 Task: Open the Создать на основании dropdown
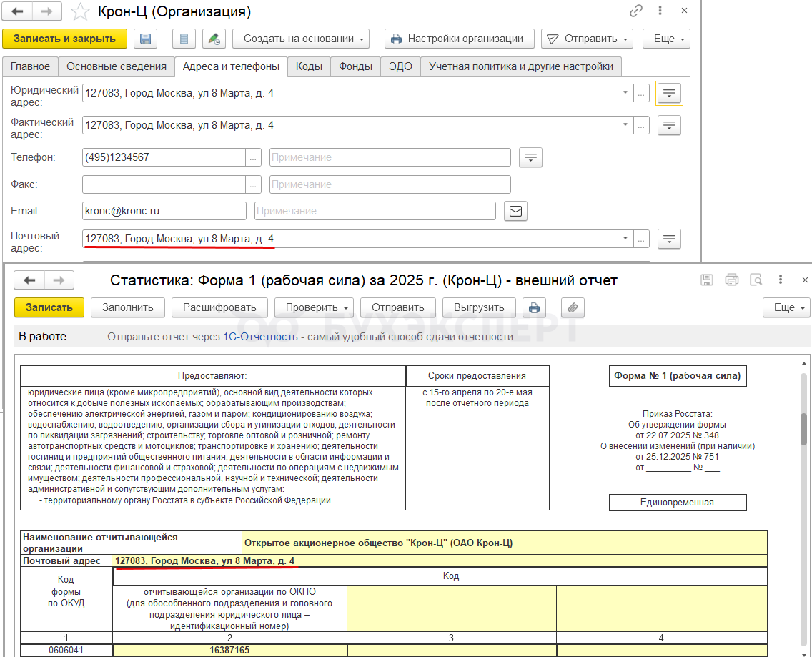point(304,39)
